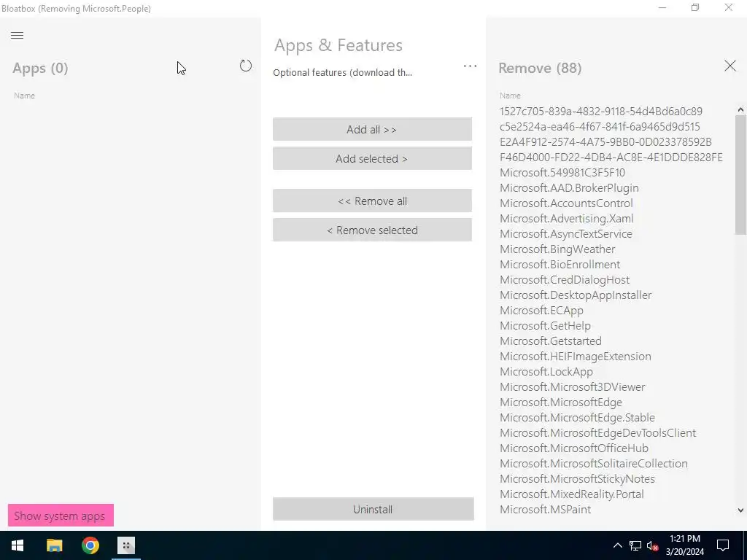
Task: Select Microsoft.AccountsControl in the list
Action: [x=566, y=203]
